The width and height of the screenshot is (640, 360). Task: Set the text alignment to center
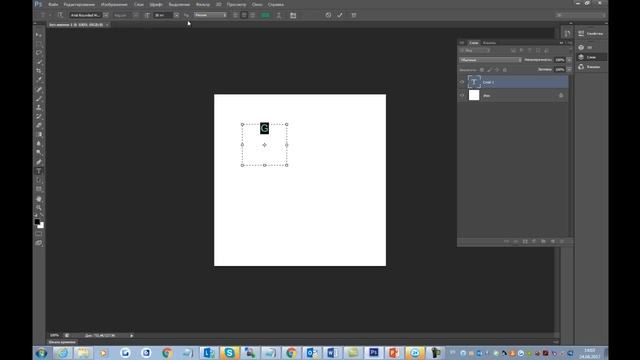(244, 15)
